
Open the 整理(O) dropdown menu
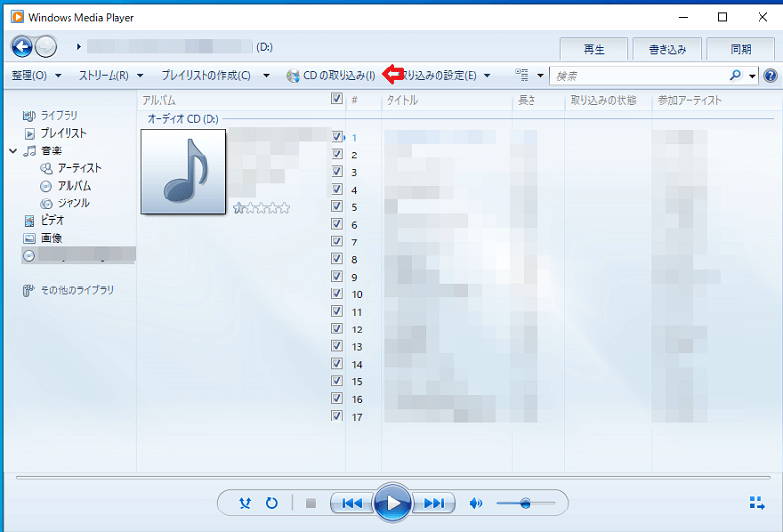(36, 76)
